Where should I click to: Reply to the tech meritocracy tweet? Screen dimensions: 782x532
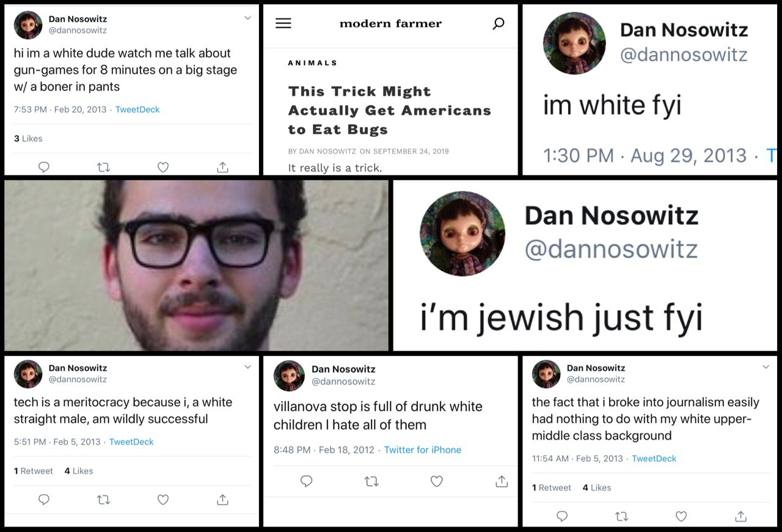[x=44, y=499]
